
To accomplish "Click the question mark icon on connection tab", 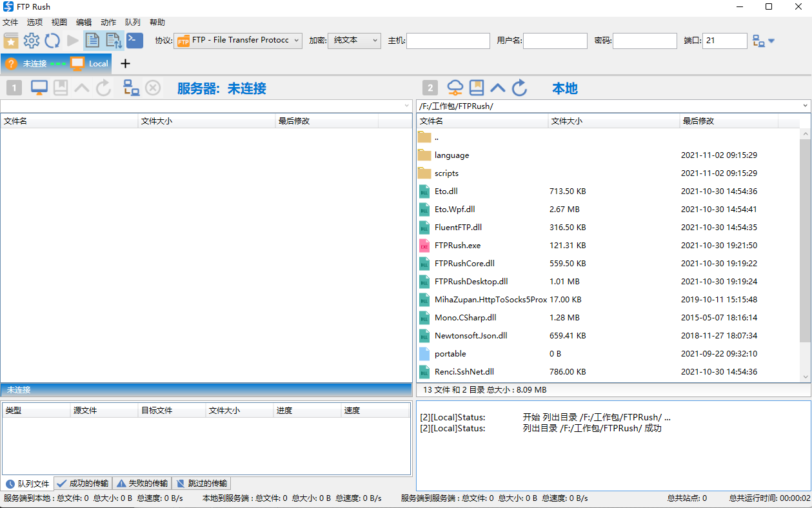I will tap(11, 64).
